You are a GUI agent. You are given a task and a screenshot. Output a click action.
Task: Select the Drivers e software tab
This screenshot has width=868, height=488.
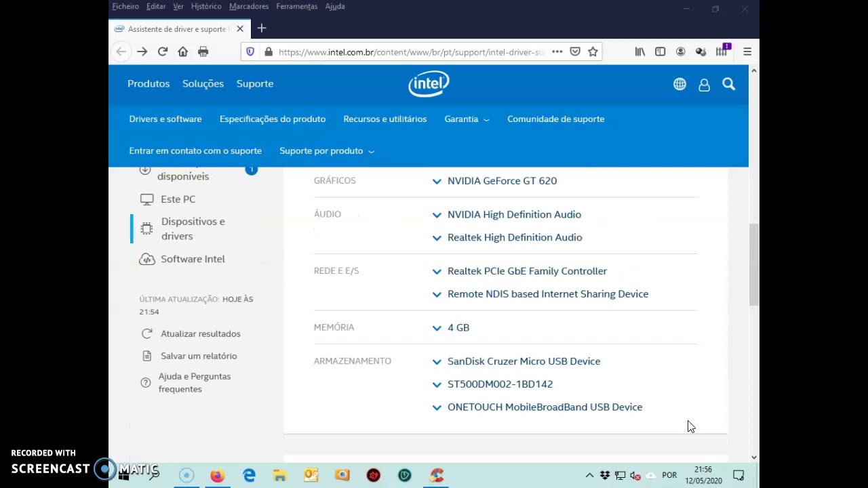coord(165,119)
